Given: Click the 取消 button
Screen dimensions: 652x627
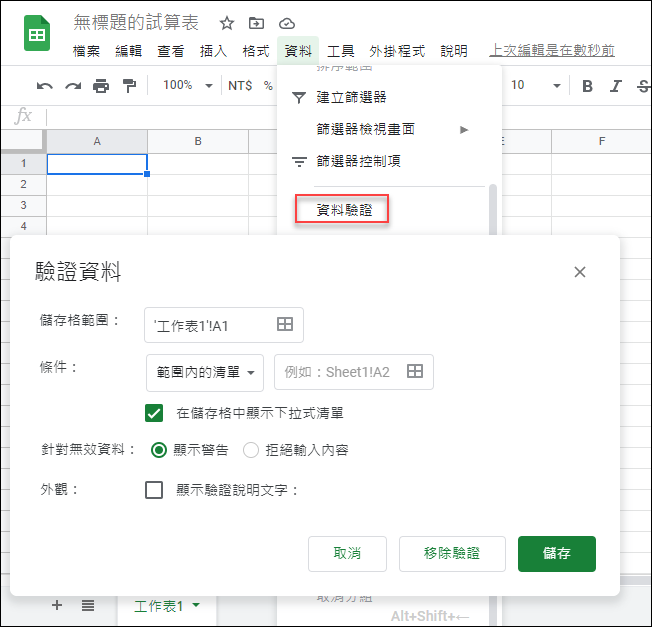Looking at the screenshot, I should click(x=347, y=553).
